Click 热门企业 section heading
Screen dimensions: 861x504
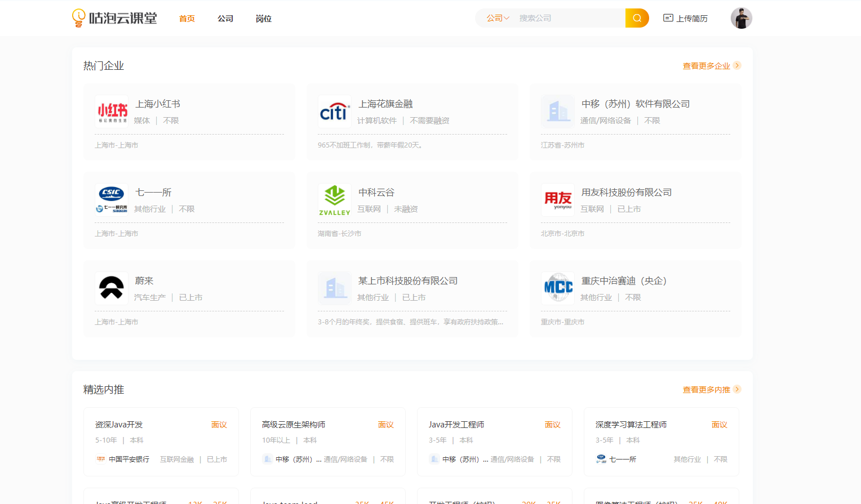[104, 66]
